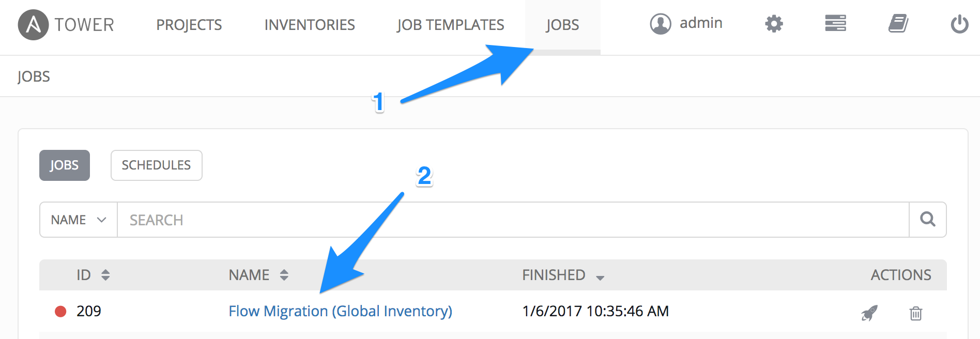The width and height of the screenshot is (980, 339).
Task: Relaunch job 209 with rocket icon
Action: pos(869,313)
